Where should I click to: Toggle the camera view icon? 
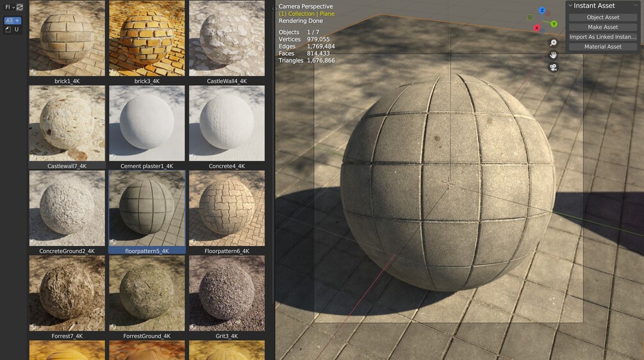click(553, 67)
